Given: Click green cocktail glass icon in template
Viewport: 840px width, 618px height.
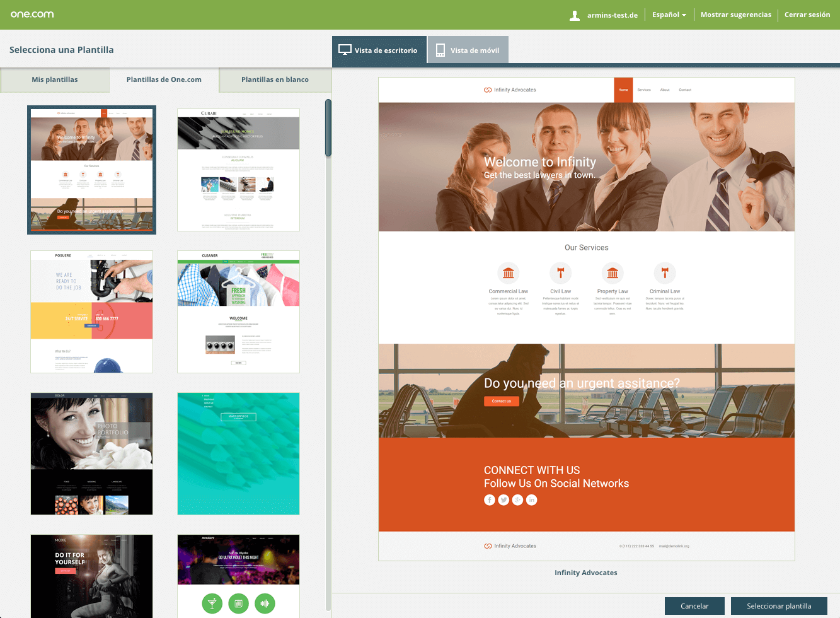Looking at the screenshot, I should tap(212, 603).
